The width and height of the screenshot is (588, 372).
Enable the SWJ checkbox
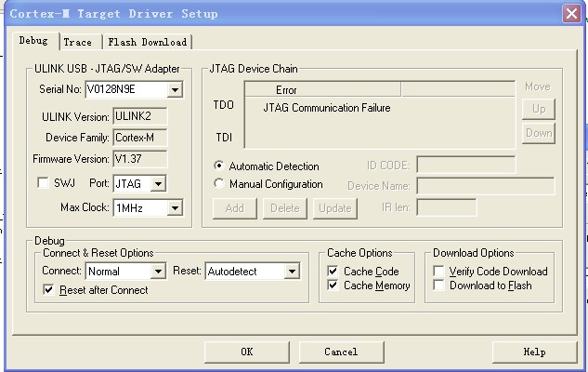[x=43, y=183]
